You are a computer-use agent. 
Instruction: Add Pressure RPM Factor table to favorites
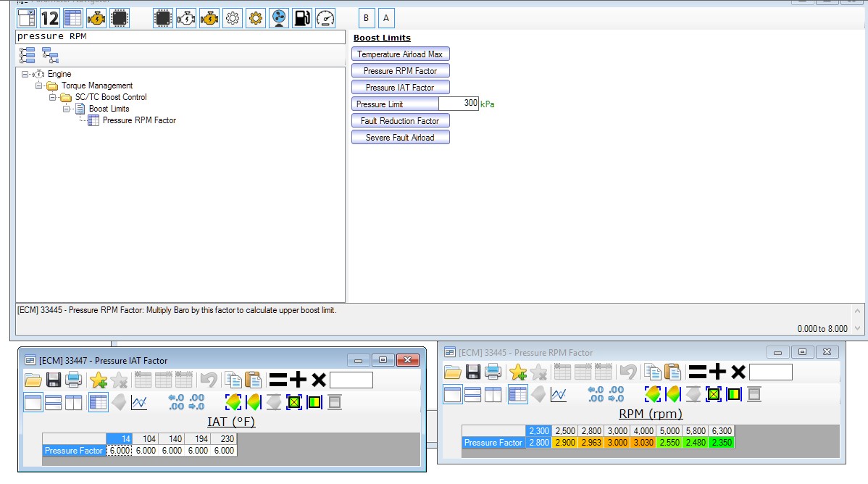pyautogui.click(x=518, y=372)
